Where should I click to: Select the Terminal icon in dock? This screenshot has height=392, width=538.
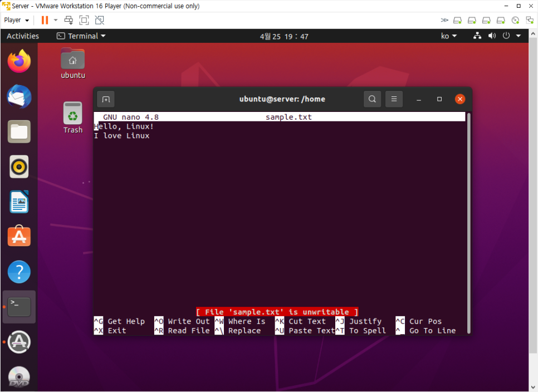point(19,307)
